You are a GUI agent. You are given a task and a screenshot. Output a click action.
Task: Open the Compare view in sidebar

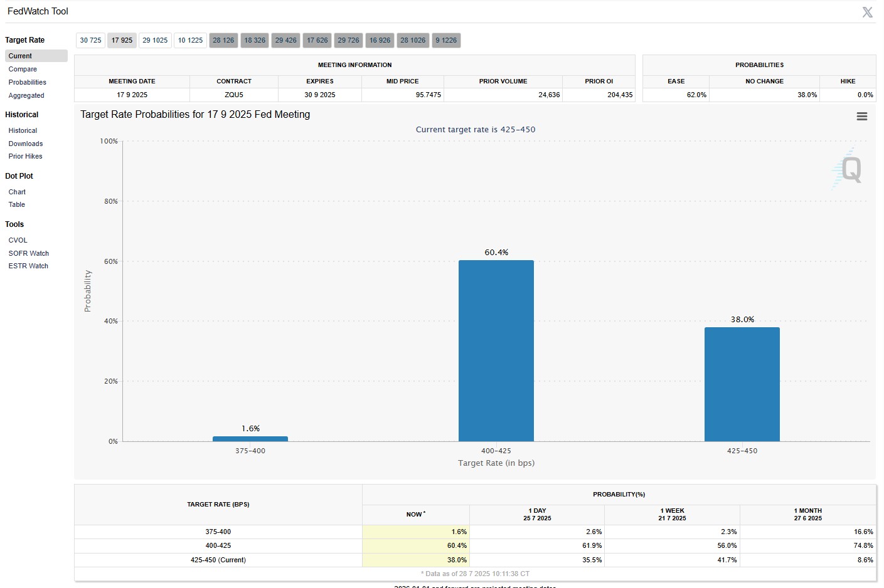[x=23, y=69]
